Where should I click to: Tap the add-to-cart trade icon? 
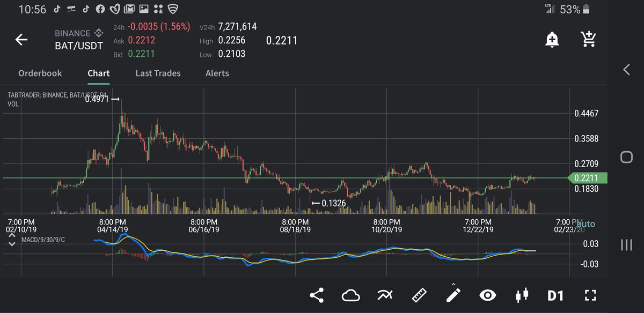pyautogui.click(x=588, y=39)
